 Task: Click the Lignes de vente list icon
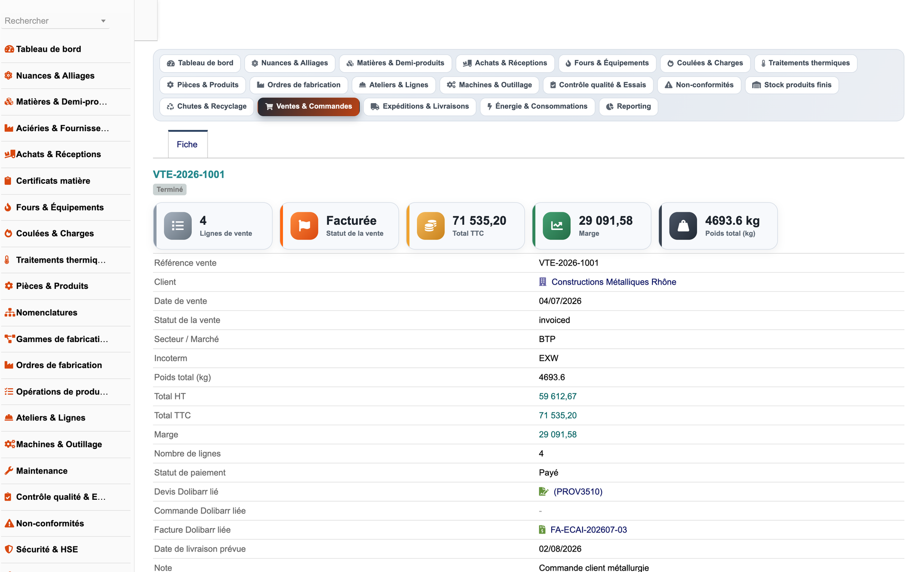pos(178,226)
